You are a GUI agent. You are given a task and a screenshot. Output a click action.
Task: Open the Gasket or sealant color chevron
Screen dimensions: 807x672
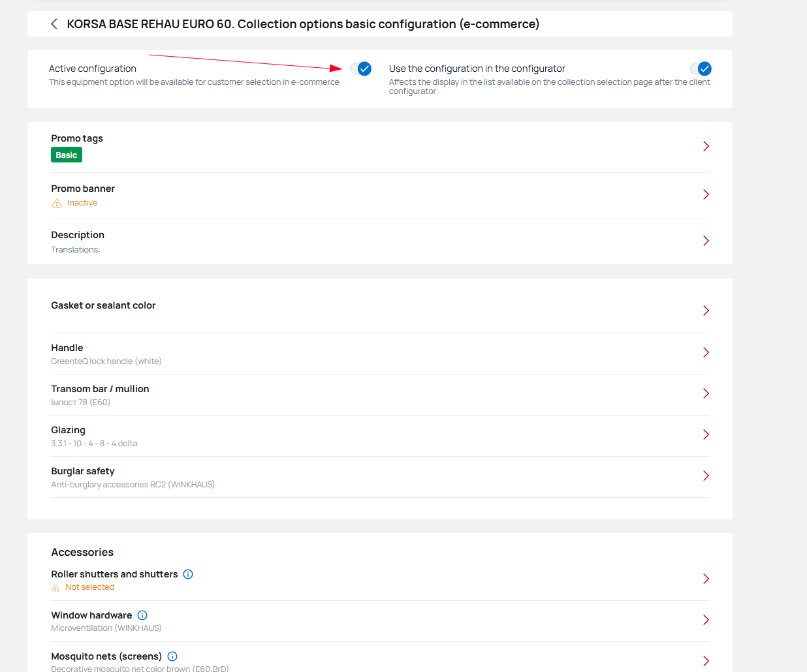pyautogui.click(x=706, y=311)
